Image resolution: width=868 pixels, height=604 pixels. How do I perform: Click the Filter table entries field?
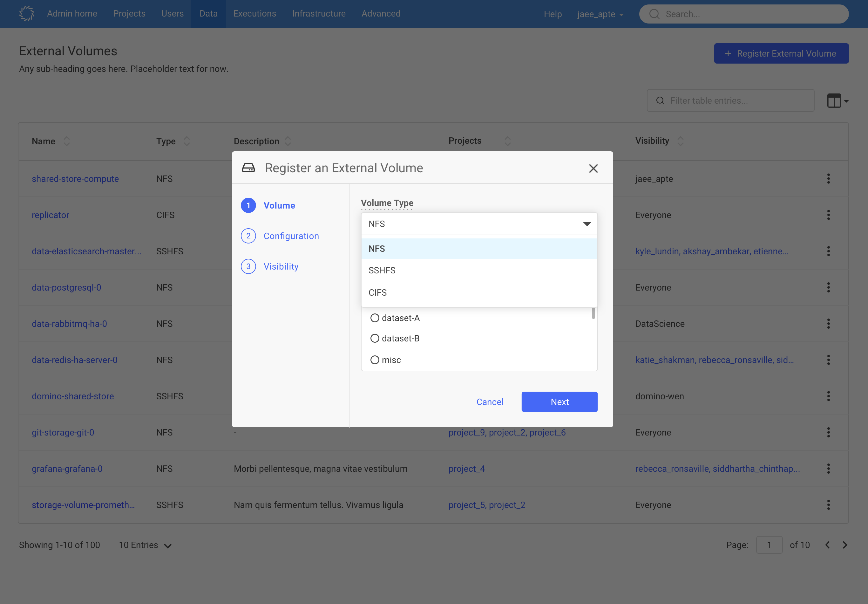click(x=729, y=100)
